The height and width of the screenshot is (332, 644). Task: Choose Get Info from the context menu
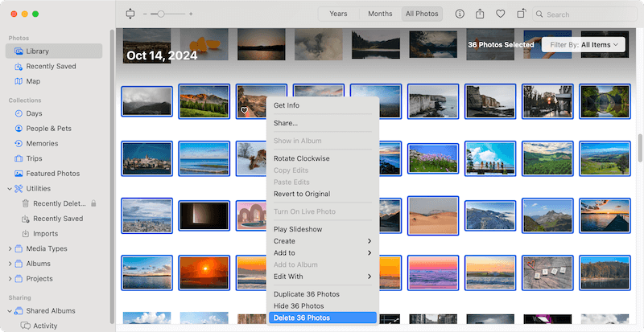point(323,105)
